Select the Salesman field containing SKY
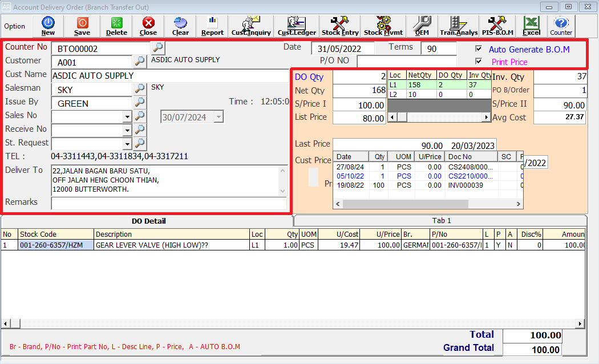This screenshot has height=364, width=599. point(92,90)
